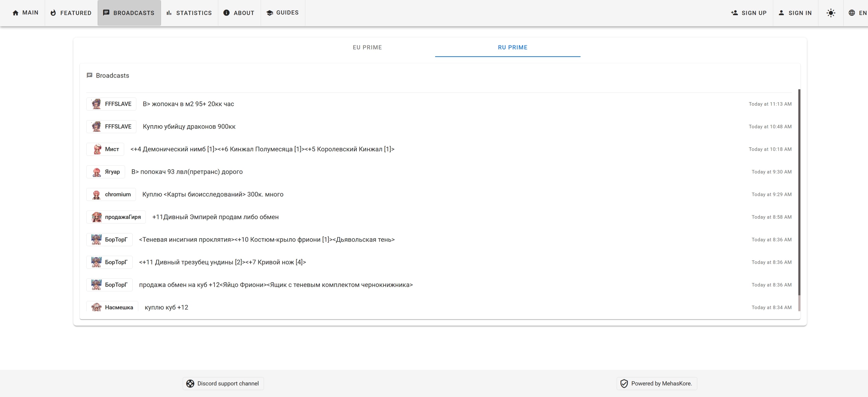This screenshot has height=397, width=868.
Task: Click the chromium player avatar icon
Action: [x=96, y=195]
